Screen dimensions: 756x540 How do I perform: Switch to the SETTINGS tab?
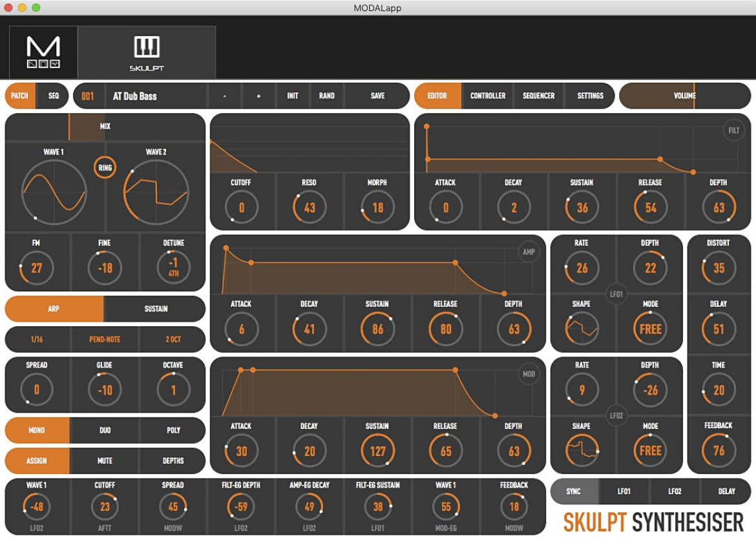590,96
